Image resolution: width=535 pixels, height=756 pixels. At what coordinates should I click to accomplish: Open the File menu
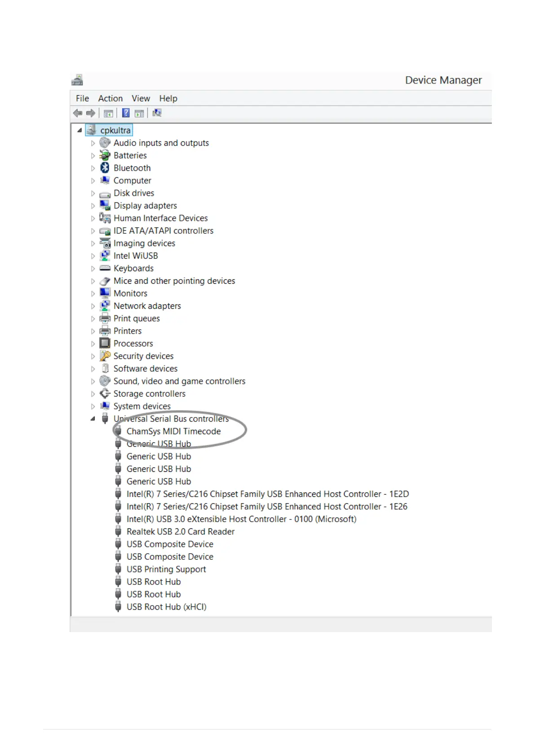pyautogui.click(x=82, y=98)
